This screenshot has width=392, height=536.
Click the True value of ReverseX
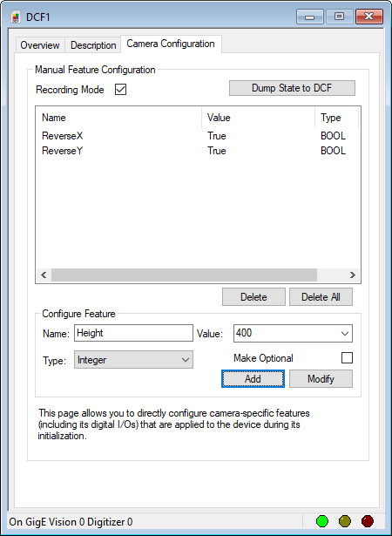coord(217,136)
